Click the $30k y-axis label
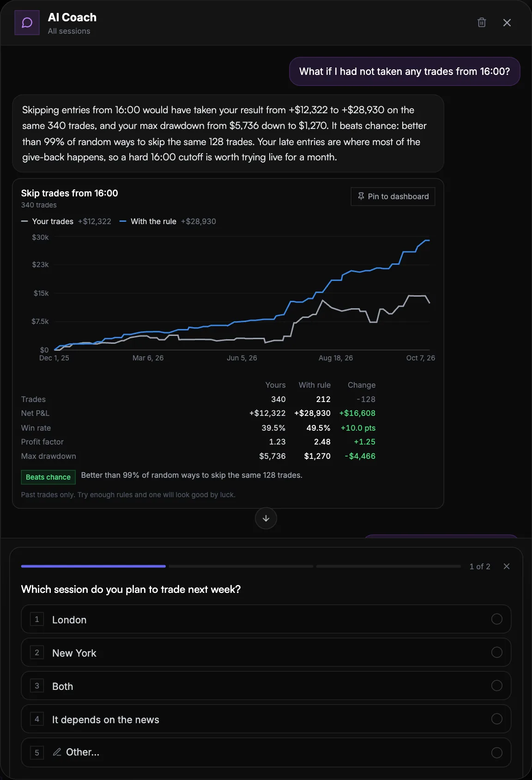The image size is (532, 780). point(40,238)
